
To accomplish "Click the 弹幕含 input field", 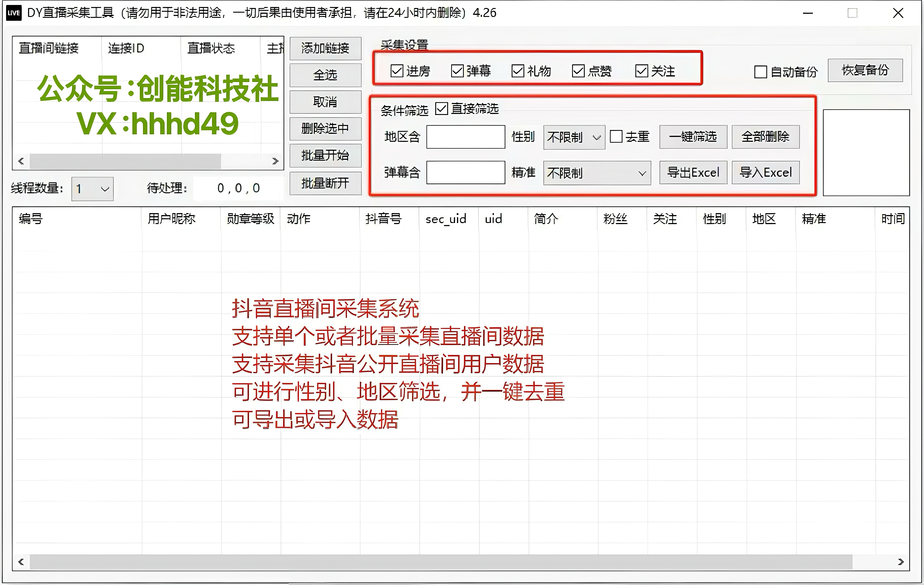I will (466, 172).
